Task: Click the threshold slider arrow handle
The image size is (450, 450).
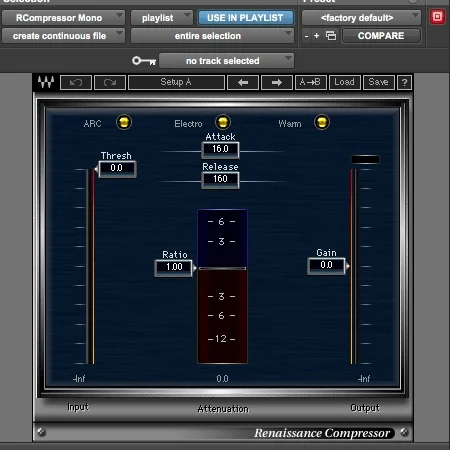Action: [96, 169]
